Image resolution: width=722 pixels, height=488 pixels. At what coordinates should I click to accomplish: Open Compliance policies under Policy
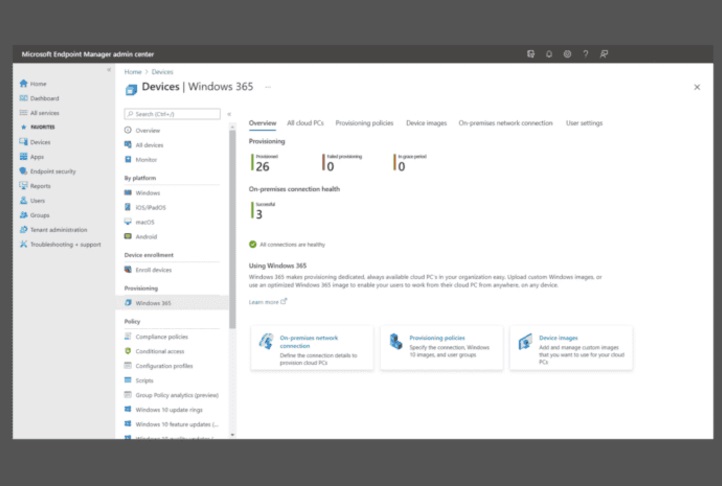[156, 337]
